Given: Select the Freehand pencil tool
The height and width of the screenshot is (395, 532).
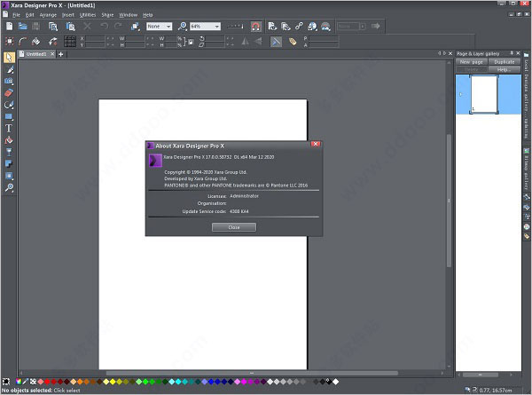Looking at the screenshot, I should point(9,70).
